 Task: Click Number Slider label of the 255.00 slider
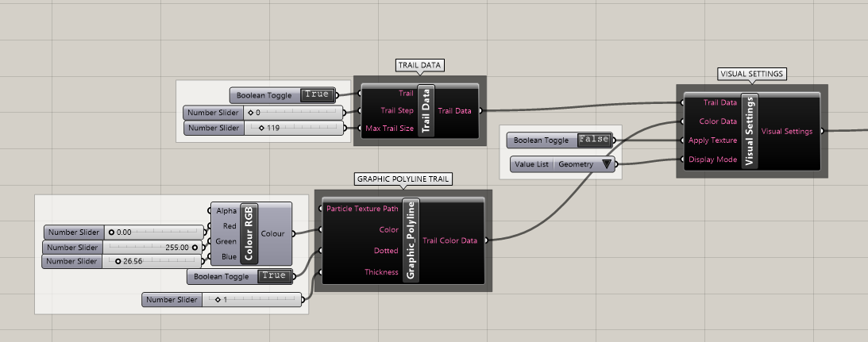[72, 248]
